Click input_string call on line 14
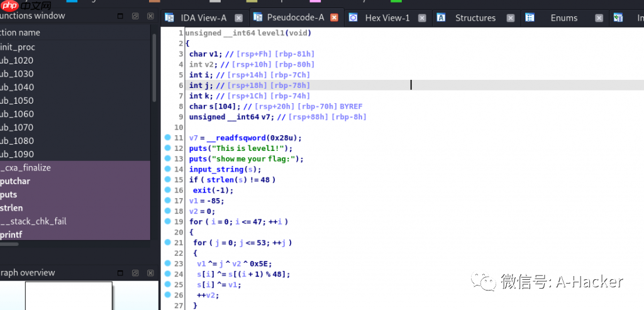This screenshot has height=310, width=644. (x=216, y=169)
